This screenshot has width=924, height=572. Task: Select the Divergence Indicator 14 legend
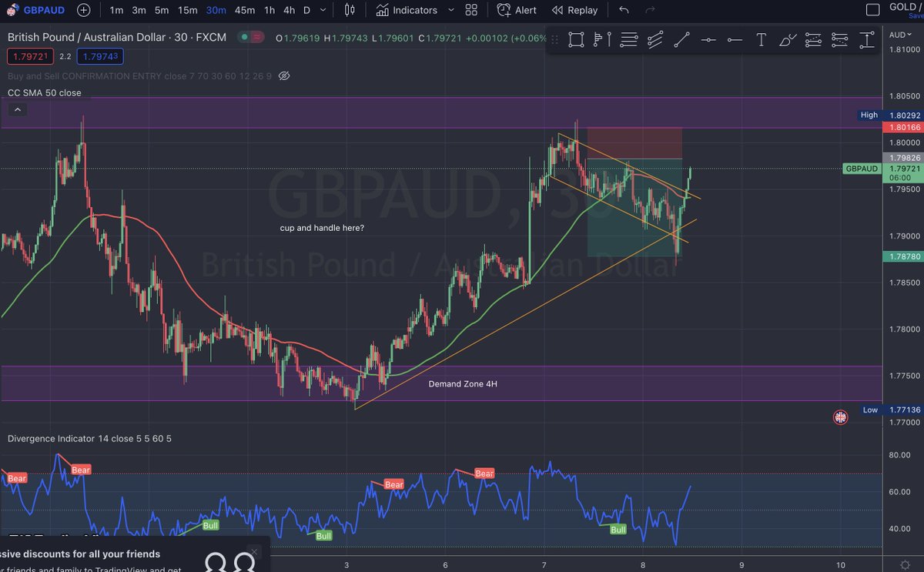[89, 438]
